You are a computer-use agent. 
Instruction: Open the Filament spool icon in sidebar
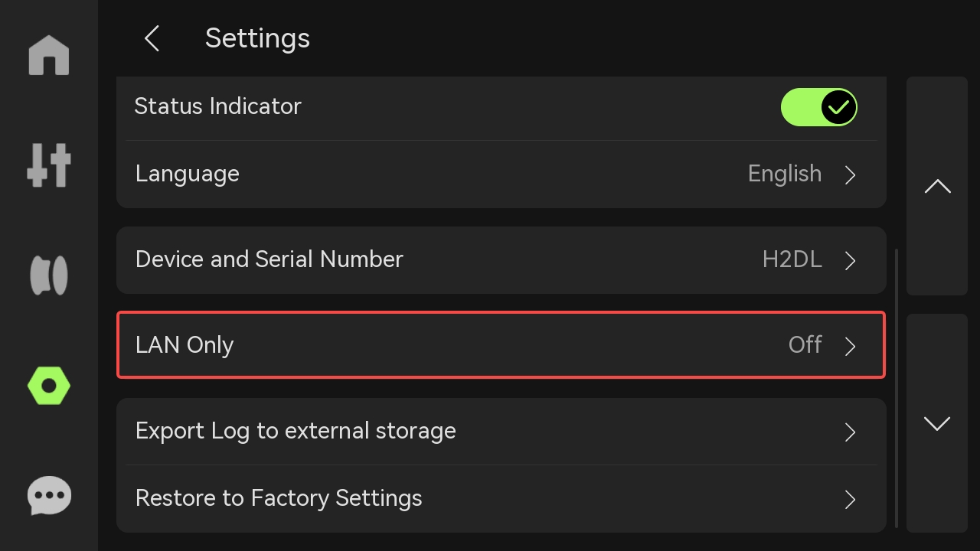point(49,275)
